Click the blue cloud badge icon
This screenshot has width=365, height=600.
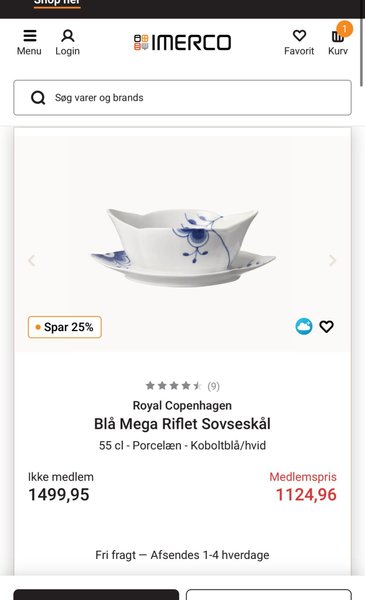tap(304, 327)
